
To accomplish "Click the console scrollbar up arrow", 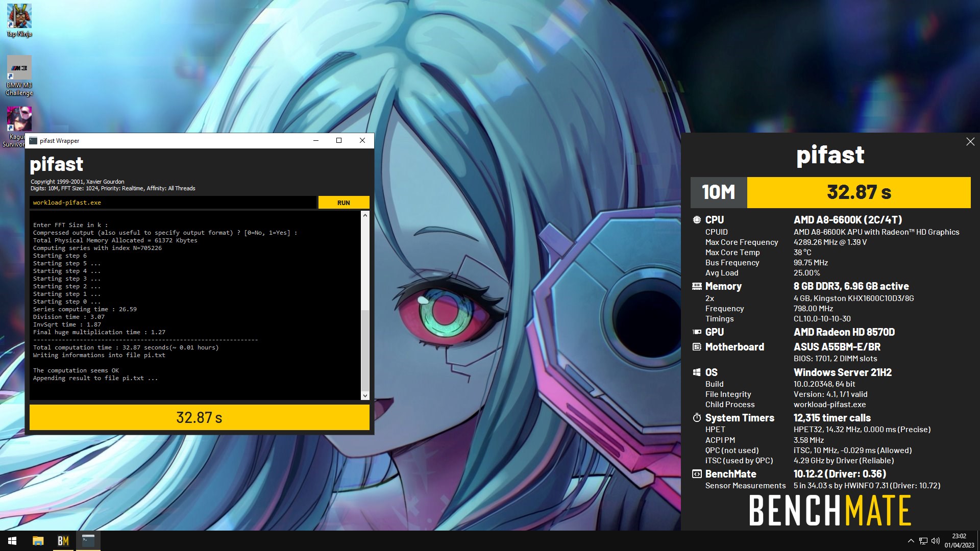I will [x=364, y=215].
